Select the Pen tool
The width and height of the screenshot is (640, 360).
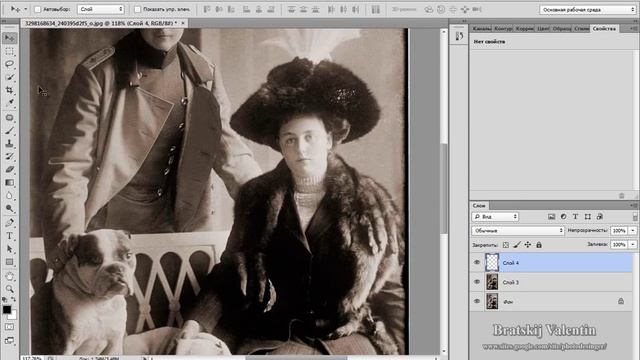[9, 223]
